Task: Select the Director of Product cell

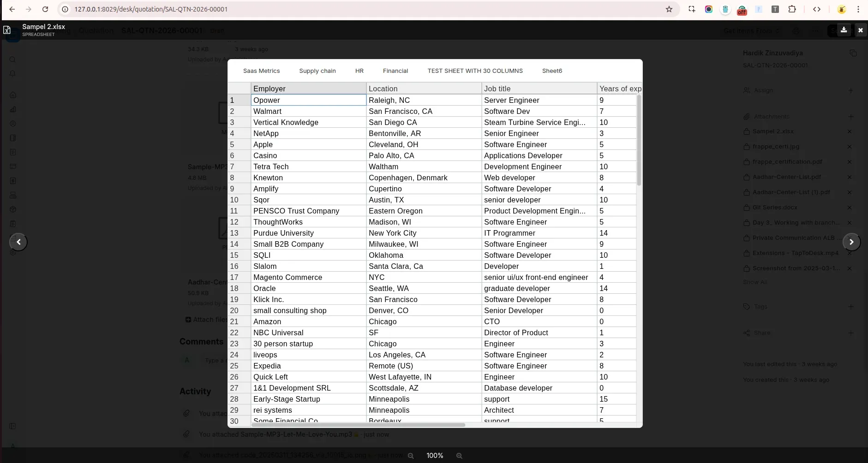Action: click(539, 332)
